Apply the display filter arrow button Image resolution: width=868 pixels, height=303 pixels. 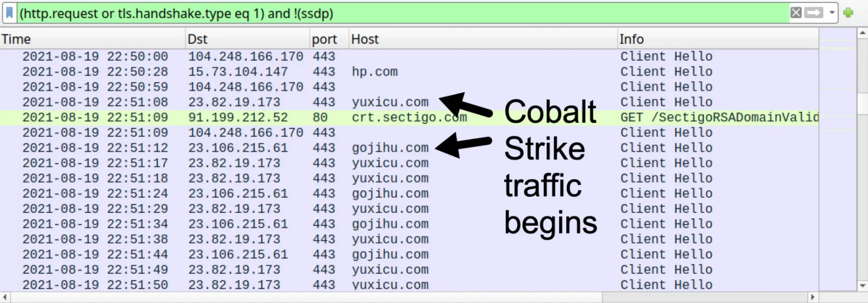tap(813, 13)
